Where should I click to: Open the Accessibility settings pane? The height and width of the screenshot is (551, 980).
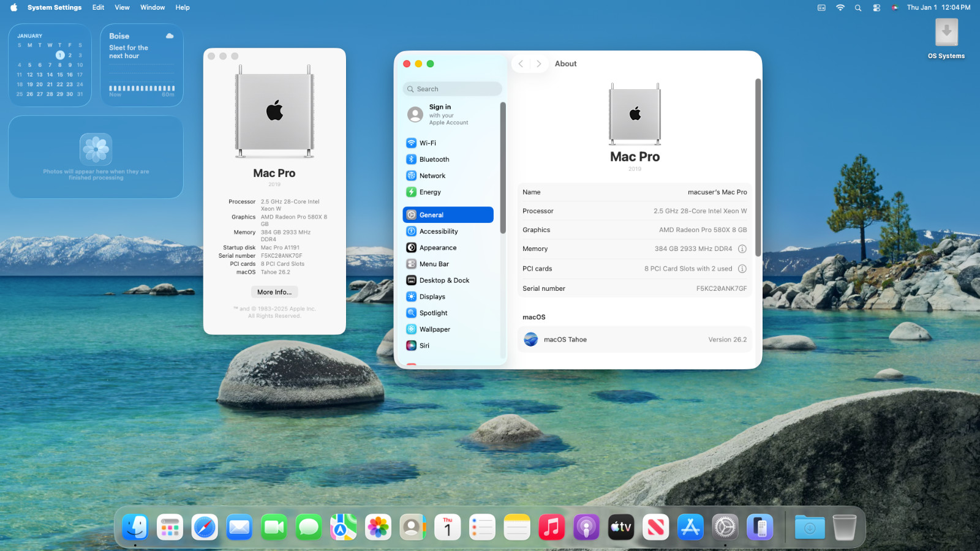pos(438,231)
